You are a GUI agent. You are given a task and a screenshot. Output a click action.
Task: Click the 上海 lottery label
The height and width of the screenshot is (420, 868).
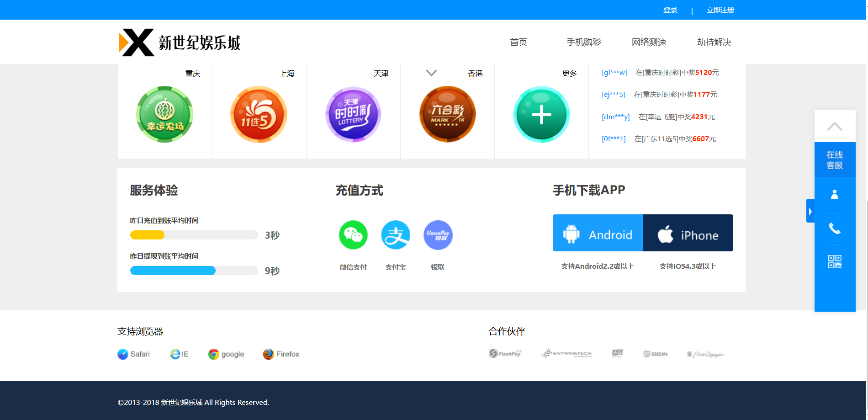pyautogui.click(x=287, y=73)
